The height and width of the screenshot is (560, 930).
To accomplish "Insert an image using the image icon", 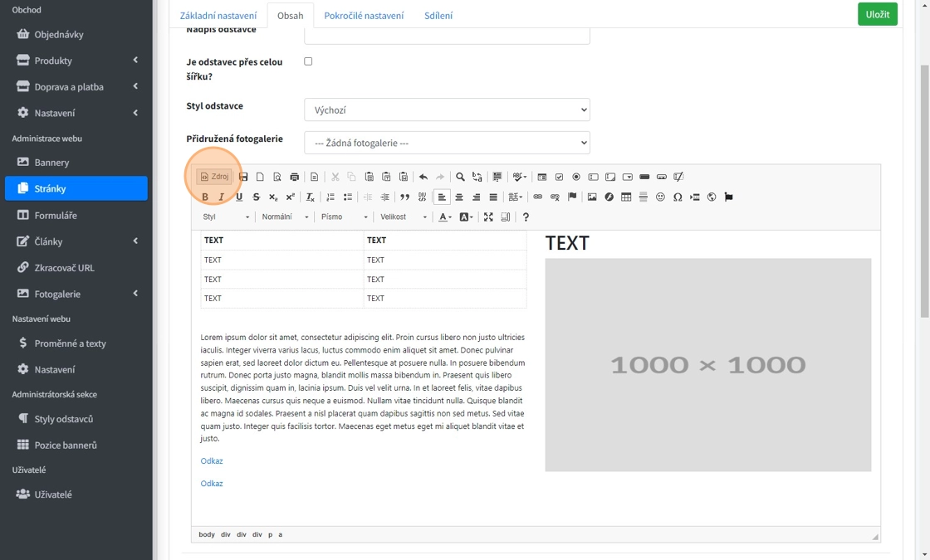I will (592, 197).
